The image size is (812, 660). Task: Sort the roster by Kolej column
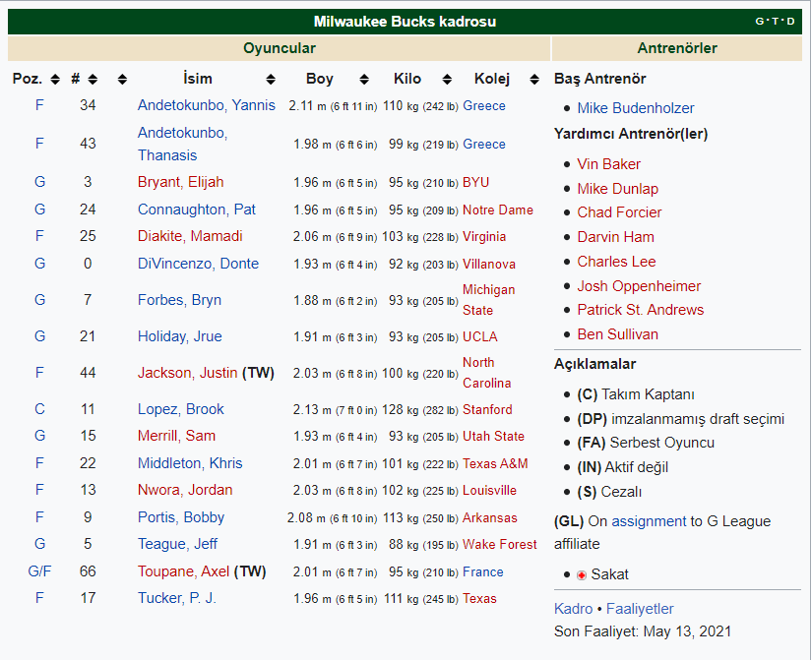(x=534, y=79)
